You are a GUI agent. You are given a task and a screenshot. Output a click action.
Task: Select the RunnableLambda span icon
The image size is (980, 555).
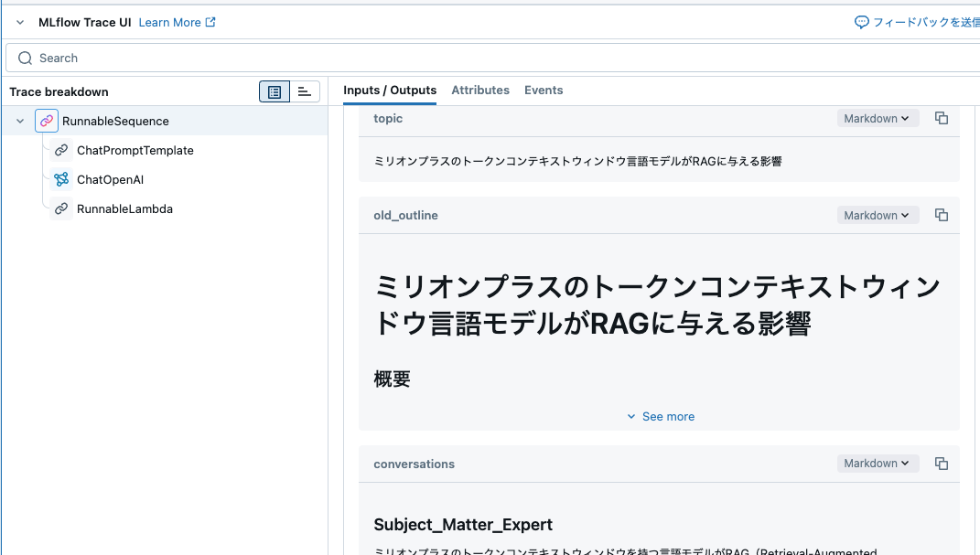[x=62, y=208]
